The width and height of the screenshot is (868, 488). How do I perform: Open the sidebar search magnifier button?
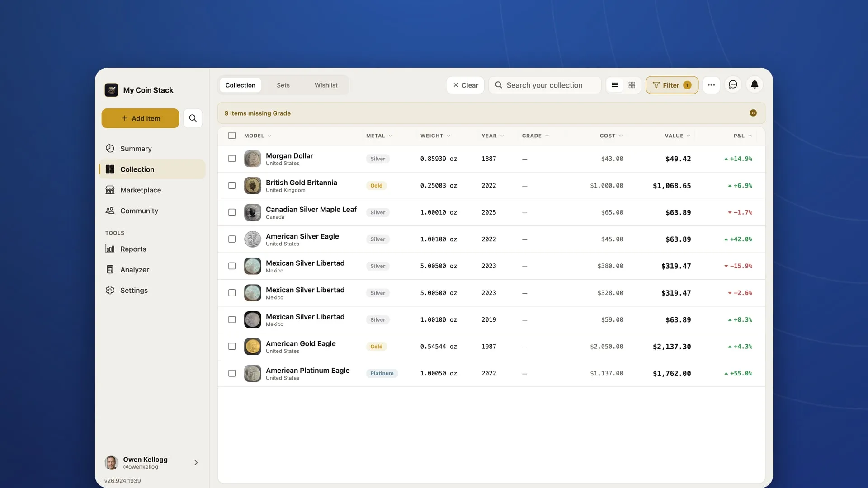(193, 118)
